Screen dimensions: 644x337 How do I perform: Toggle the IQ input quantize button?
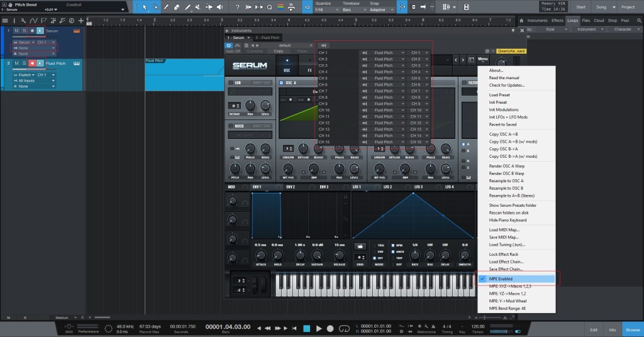click(307, 7)
